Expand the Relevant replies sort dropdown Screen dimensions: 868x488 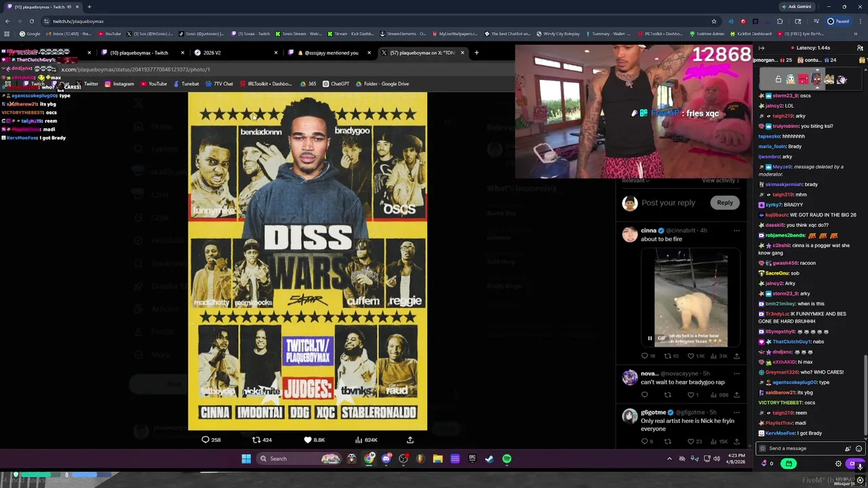(636, 180)
